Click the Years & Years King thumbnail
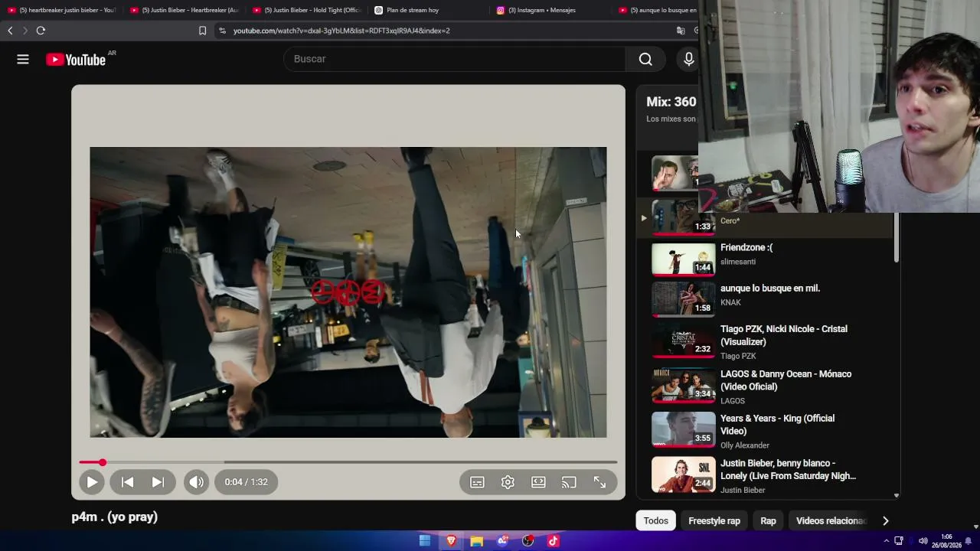This screenshot has width=980, height=551. (683, 431)
